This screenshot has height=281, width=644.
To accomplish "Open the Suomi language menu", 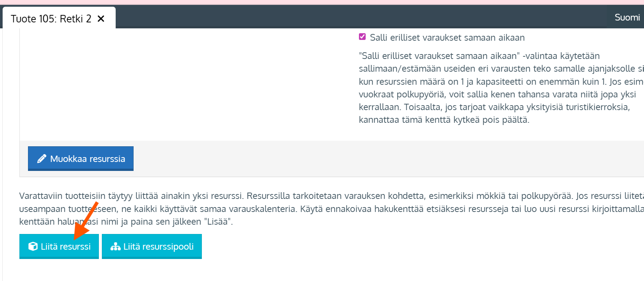I will click(627, 18).
